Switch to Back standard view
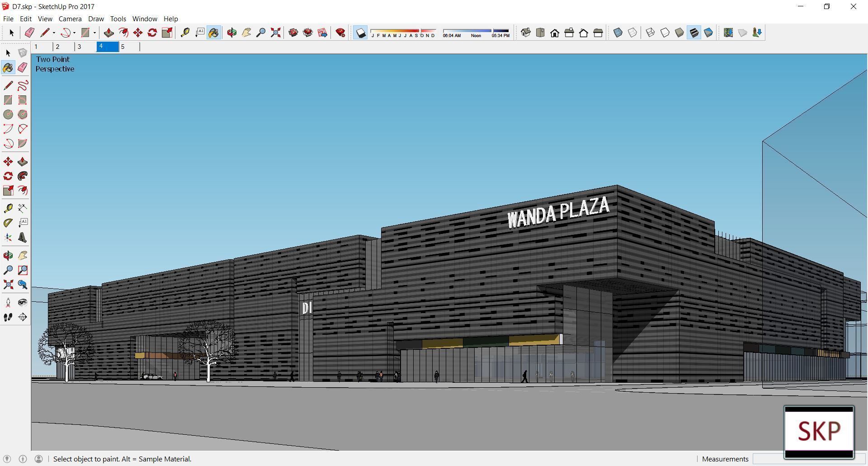The width and height of the screenshot is (868, 466). pyautogui.click(x=584, y=33)
